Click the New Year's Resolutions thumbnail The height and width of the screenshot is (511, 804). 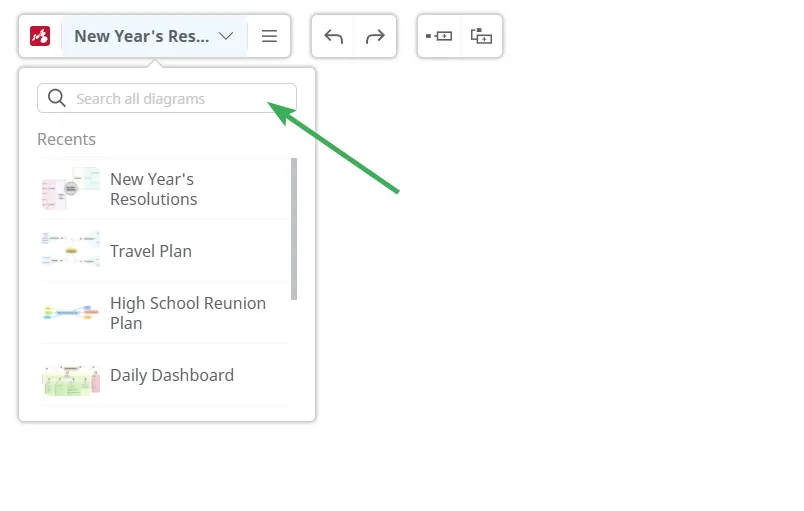point(70,189)
